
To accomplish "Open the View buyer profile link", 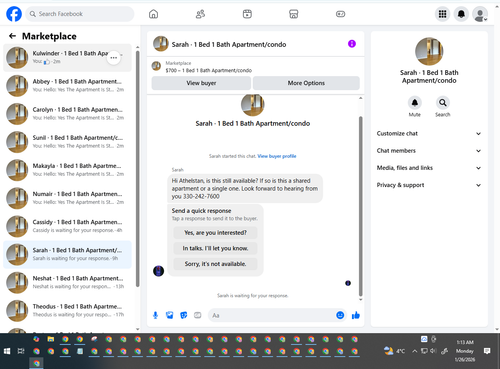I will (x=277, y=156).
